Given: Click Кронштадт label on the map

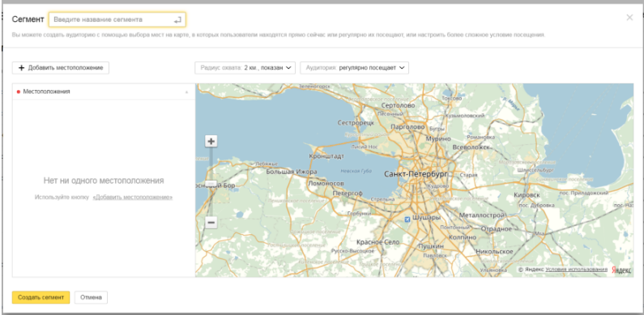Looking at the screenshot, I should [326, 156].
